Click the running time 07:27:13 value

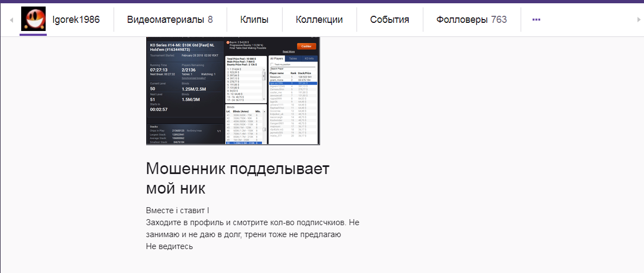tap(158, 70)
